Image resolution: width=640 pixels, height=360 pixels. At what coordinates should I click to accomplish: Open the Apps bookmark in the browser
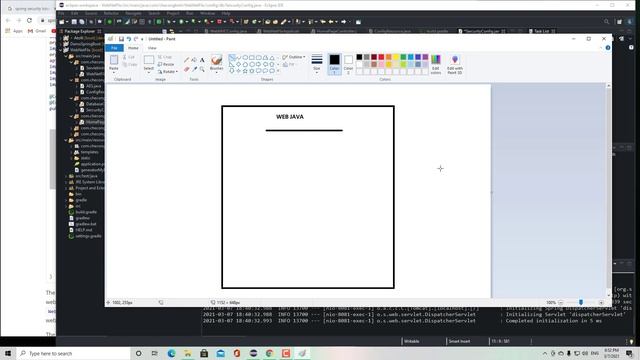(x=14, y=31)
